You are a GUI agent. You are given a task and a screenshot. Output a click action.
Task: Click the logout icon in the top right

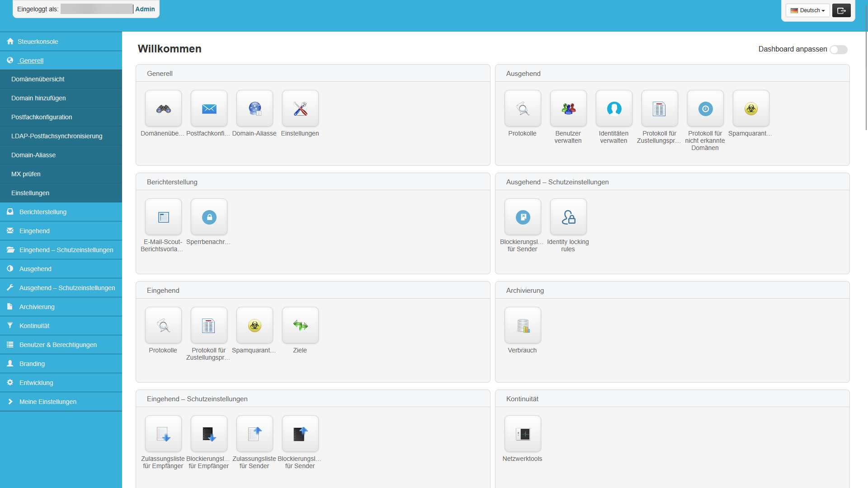841,10
